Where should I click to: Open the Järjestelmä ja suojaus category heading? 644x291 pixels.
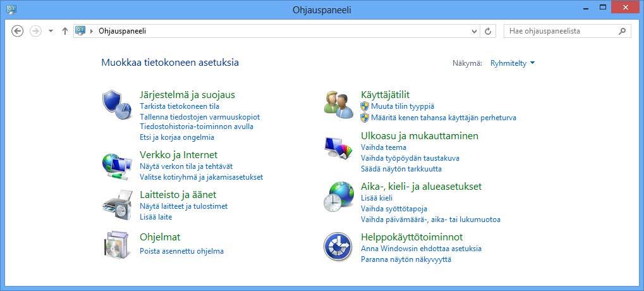[x=187, y=95]
